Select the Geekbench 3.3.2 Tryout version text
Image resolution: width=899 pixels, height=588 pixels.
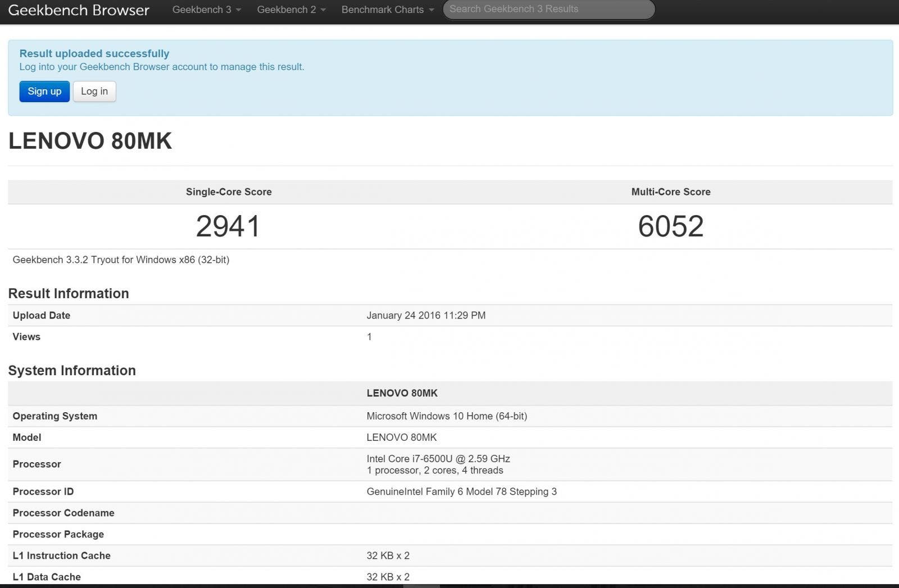[x=121, y=259]
